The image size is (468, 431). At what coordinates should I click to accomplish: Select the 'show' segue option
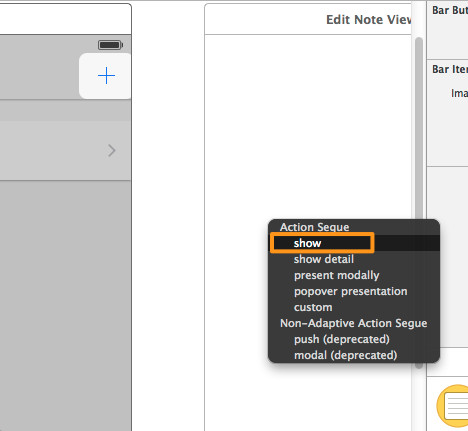click(354, 243)
